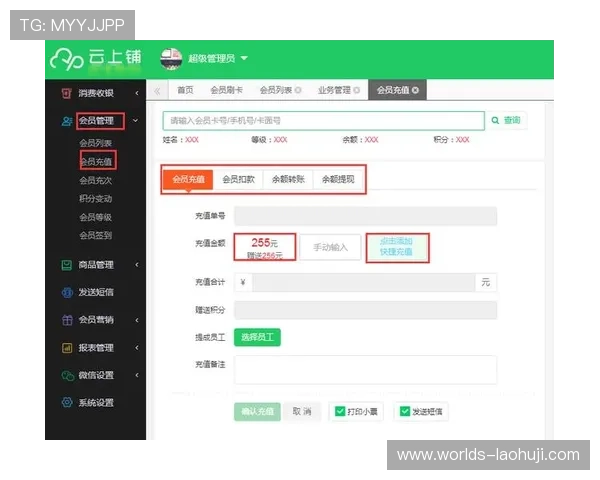Choose the 手动输入 amount option
Screen dimensions: 600x480
click(x=330, y=247)
